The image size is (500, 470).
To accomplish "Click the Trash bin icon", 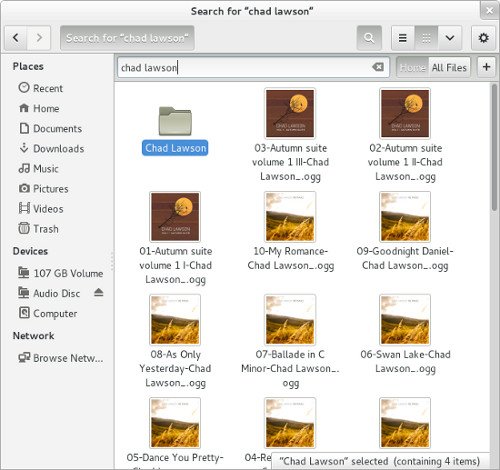I will [x=24, y=228].
